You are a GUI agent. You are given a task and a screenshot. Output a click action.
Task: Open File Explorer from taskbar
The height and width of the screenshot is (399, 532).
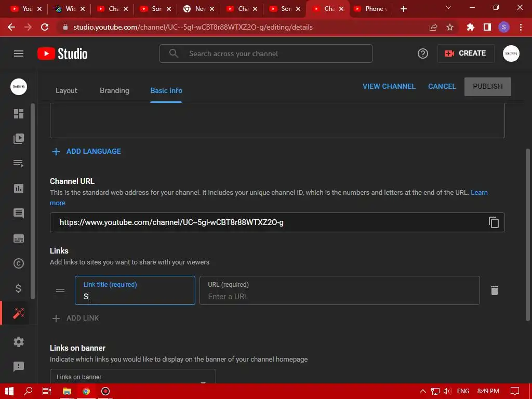(67, 391)
